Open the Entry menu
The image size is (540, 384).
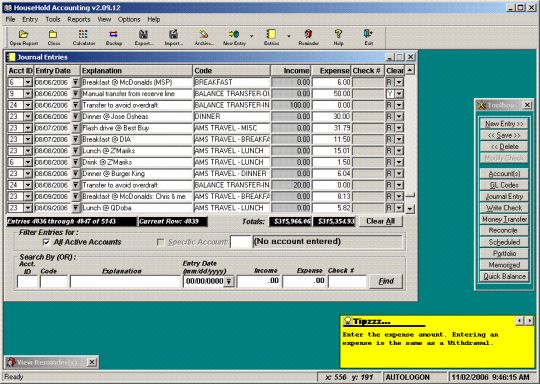pos(30,20)
